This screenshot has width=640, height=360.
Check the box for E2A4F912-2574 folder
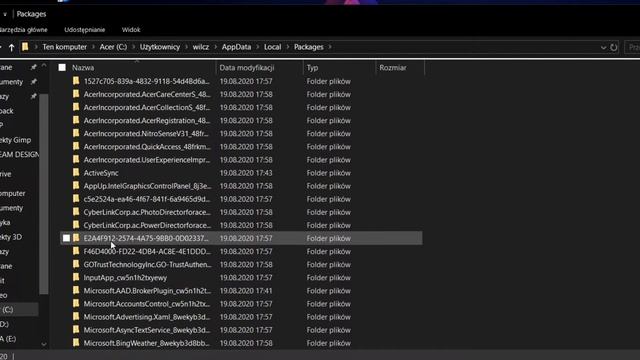(x=66, y=238)
